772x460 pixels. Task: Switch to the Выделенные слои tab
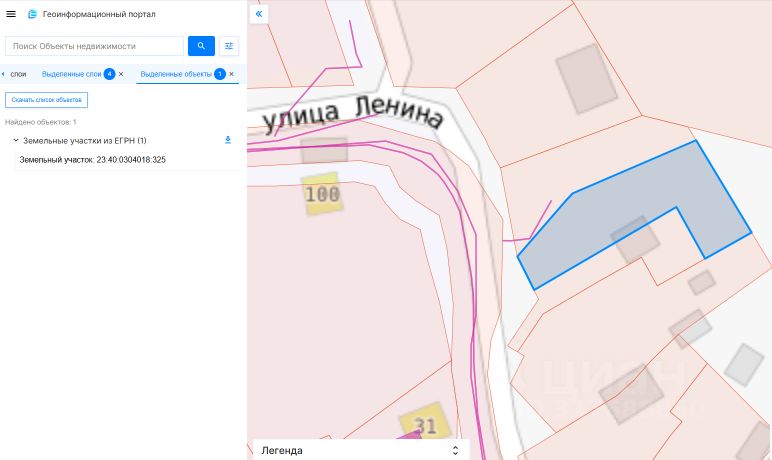point(71,74)
